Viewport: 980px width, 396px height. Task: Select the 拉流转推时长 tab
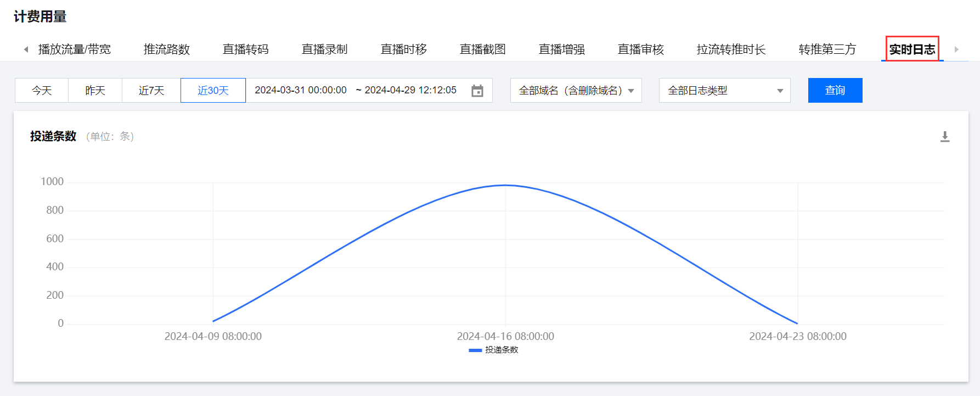tap(731, 49)
